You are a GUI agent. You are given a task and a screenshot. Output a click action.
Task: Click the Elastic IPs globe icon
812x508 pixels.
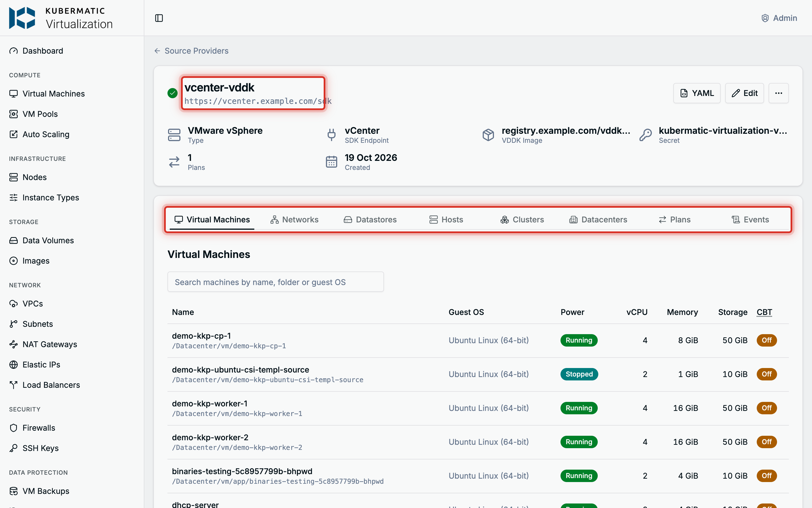coord(14,365)
